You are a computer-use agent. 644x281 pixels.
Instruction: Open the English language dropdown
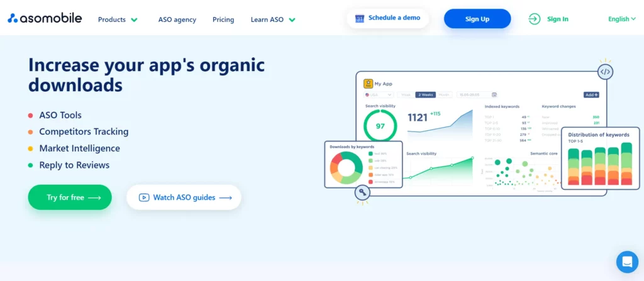pos(622,19)
